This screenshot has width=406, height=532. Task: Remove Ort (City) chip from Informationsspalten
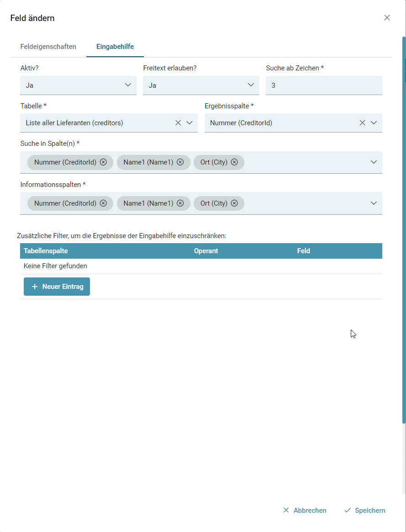click(234, 203)
